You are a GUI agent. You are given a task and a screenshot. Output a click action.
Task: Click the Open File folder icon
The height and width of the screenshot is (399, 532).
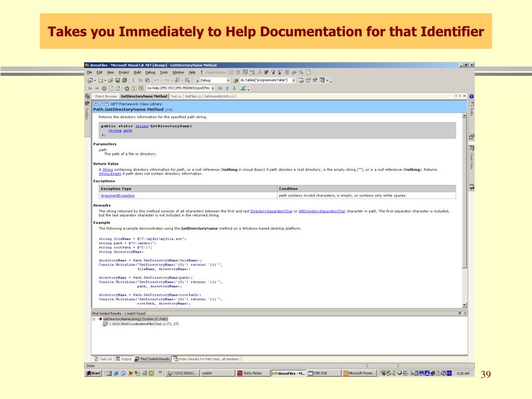pyautogui.click(x=110, y=81)
